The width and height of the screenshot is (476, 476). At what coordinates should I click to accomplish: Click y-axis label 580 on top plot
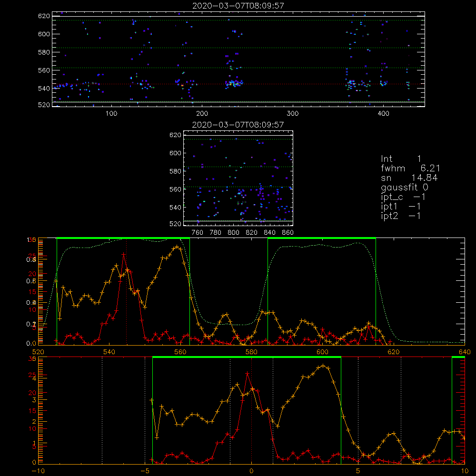pos(44,52)
